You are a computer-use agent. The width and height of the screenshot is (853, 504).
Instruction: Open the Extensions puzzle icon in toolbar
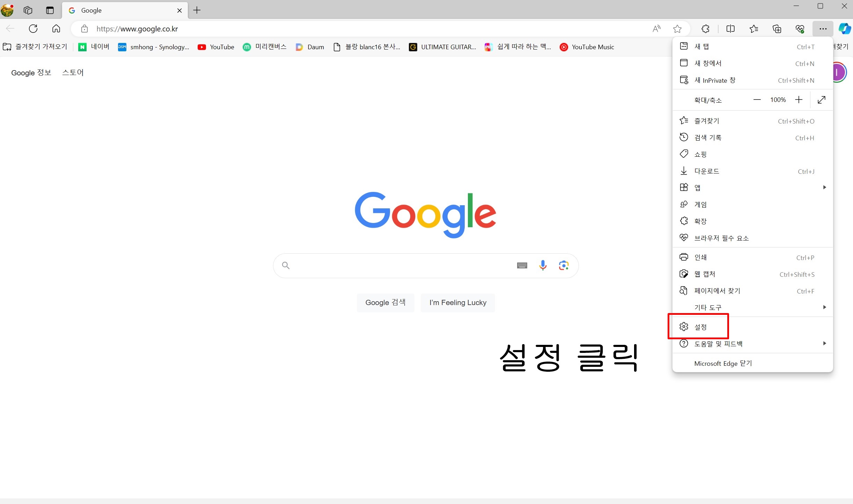[x=705, y=29]
